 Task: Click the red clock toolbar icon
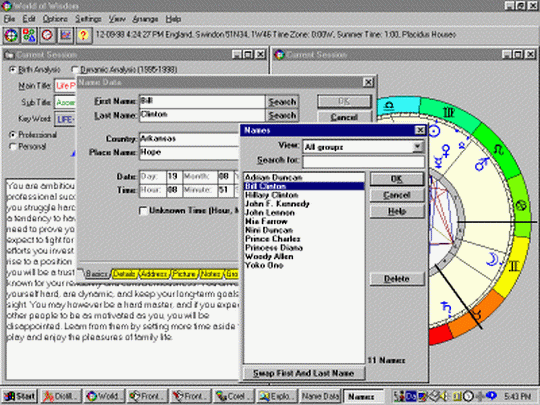click(x=47, y=35)
